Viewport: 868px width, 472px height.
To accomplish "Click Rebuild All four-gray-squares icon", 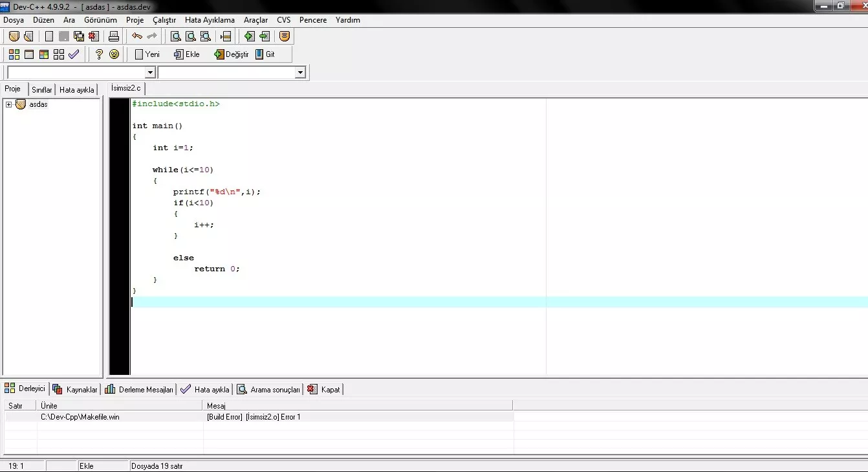I will click(x=59, y=54).
